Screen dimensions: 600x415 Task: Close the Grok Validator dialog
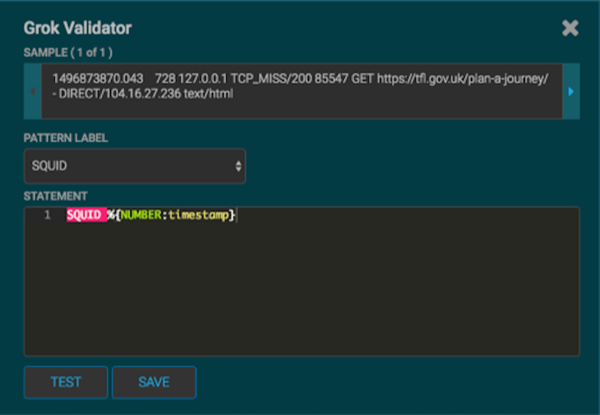570,28
